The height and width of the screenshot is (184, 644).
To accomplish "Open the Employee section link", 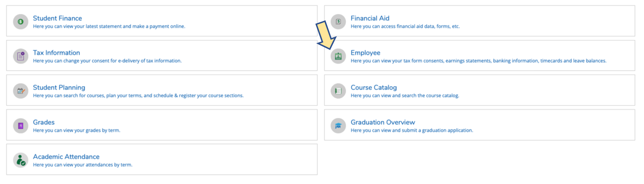I will pos(365,53).
